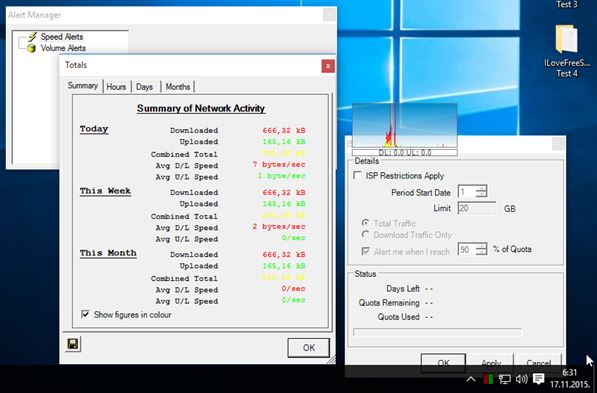Screen dimensions: 597x393
Task: Click the Quota Used status label
Action: 399,317
